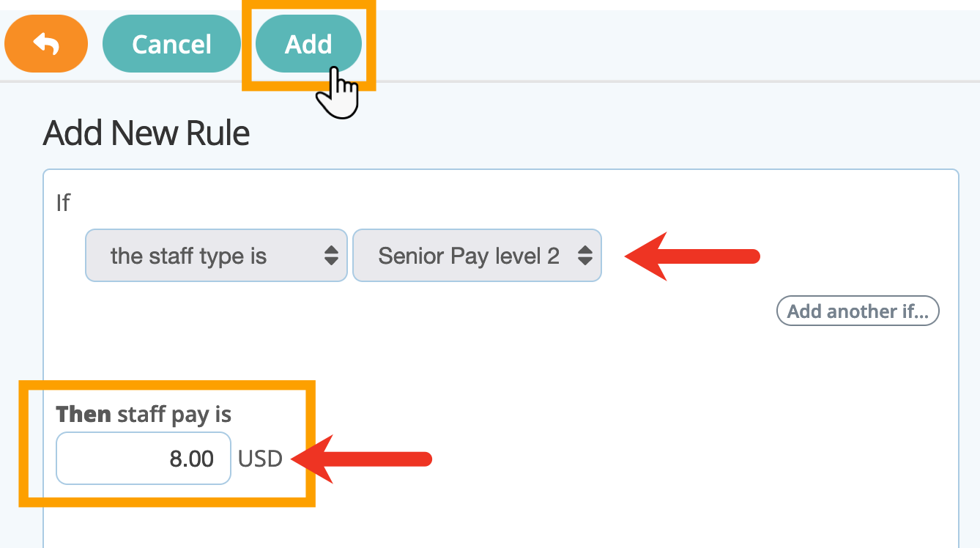Screen dimensions: 980x548
Task: Click the 'Add New Rule' heading
Action: [146, 133]
